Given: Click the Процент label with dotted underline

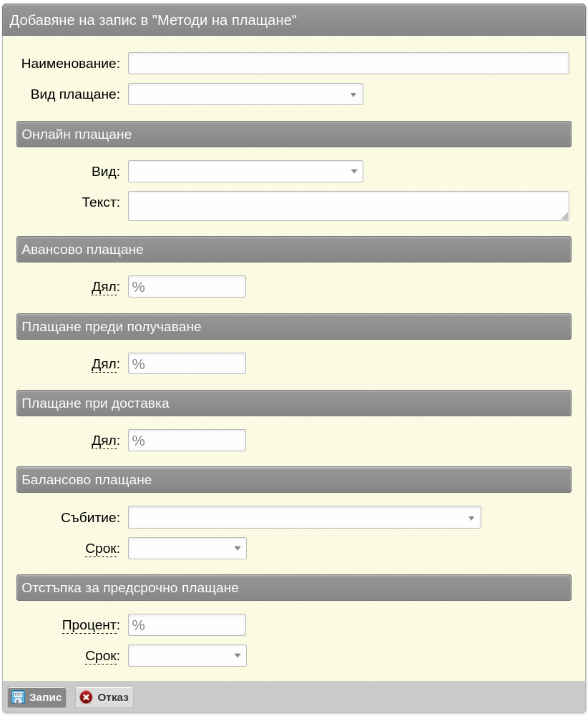Looking at the screenshot, I should pyautogui.click(x=91, y=624).
